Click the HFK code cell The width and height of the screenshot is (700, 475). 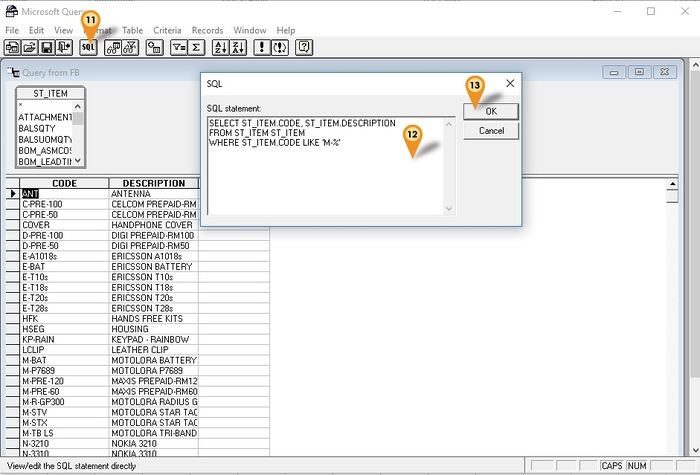[x=64, y=319]
